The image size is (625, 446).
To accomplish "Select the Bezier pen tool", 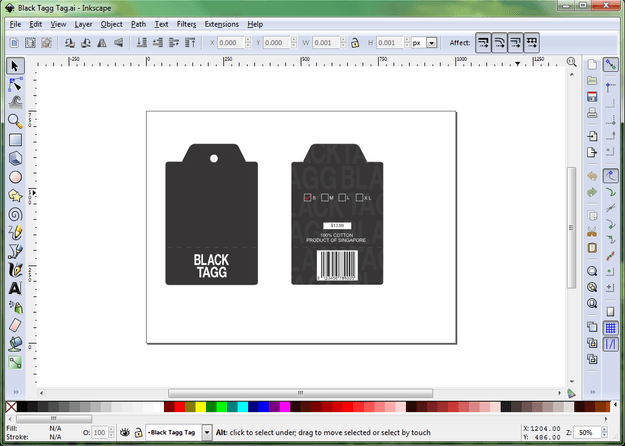I will (15, 251).
